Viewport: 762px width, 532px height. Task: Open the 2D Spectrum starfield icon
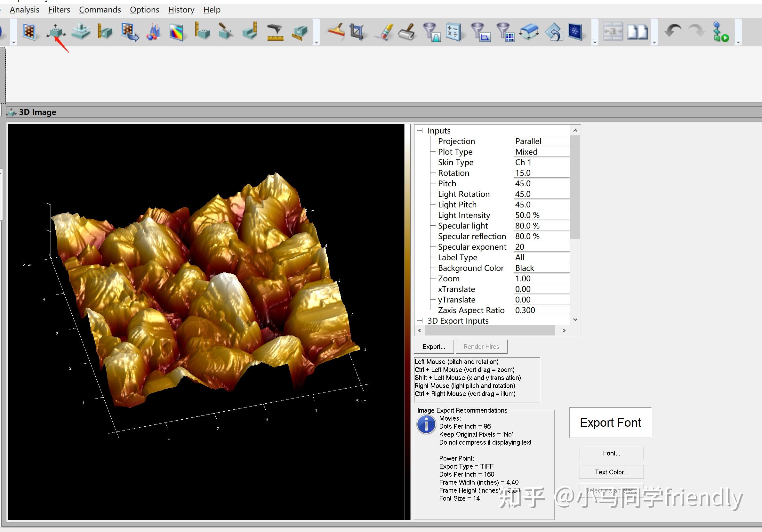[x=575, y=32]
